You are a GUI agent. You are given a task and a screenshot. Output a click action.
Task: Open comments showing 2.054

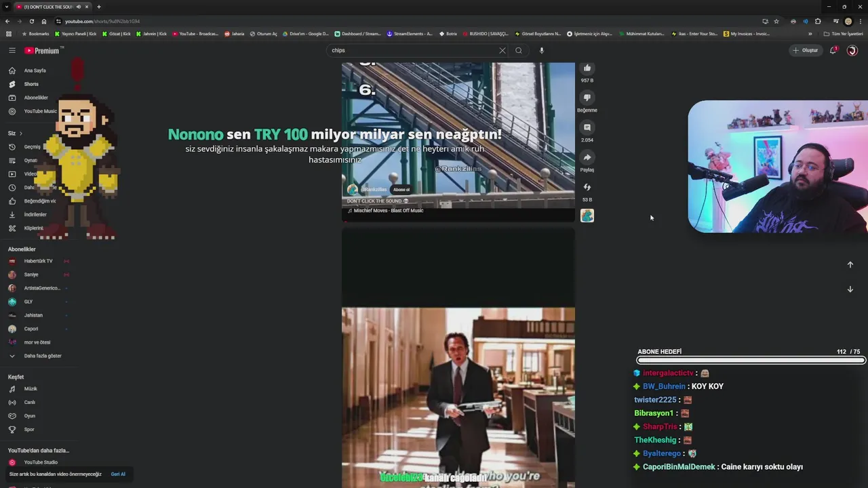(x=587, y=127)
